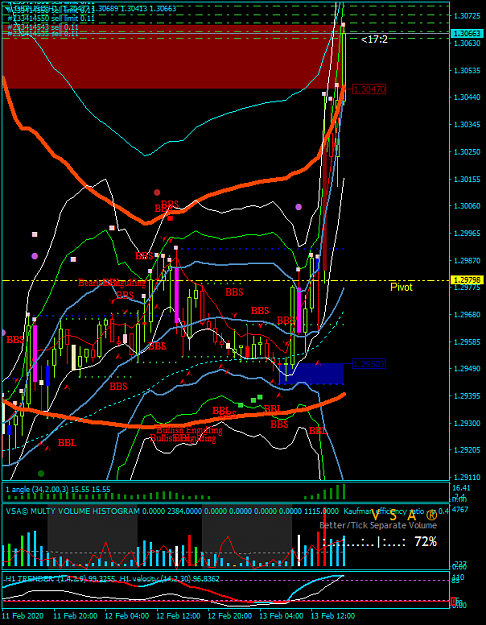Click the 1.30250 price scale value
Viewport: 486px width, 625px height.
pos(467,152)
